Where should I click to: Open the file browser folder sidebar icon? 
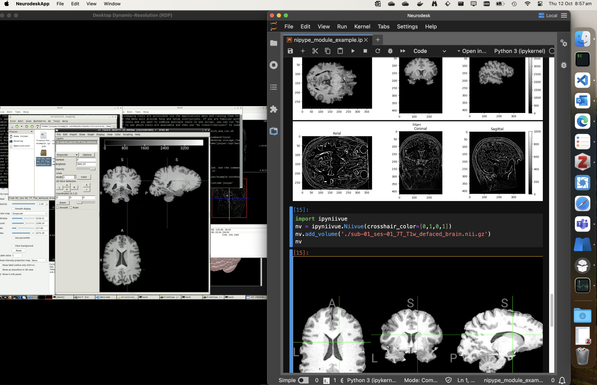[x=273, y=43]
